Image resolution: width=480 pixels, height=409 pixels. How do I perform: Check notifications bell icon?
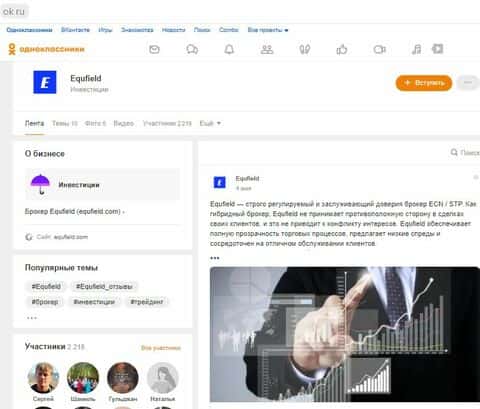229,50
